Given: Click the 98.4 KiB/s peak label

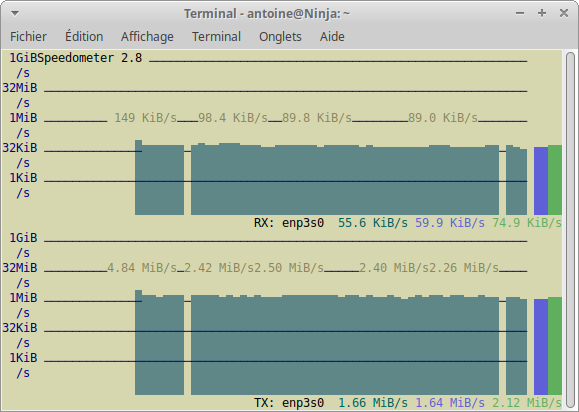Looking at the screenshot, I should 233,118.
